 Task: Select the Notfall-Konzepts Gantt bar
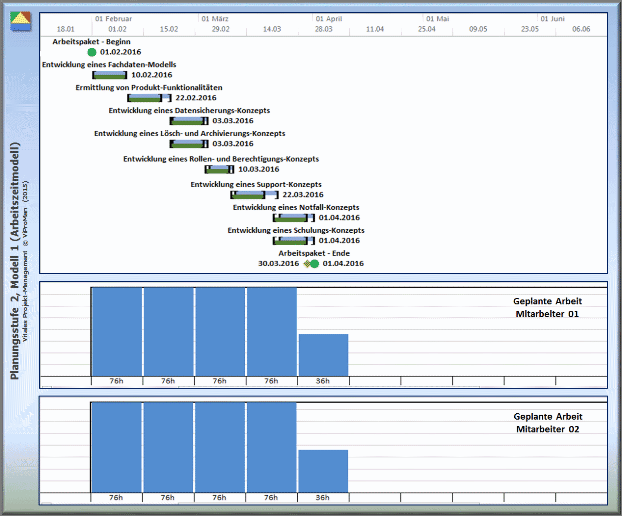coord(294,218)
